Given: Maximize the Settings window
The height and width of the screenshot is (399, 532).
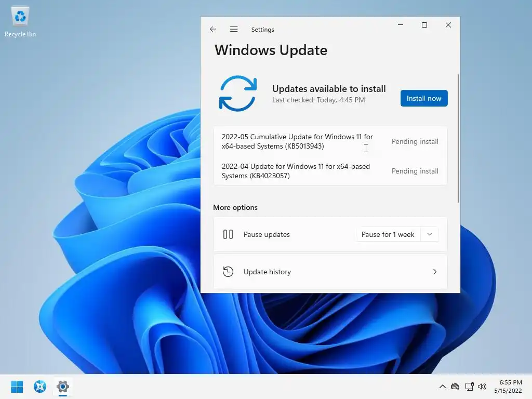Looking at the screenshot, I should 424,25.
